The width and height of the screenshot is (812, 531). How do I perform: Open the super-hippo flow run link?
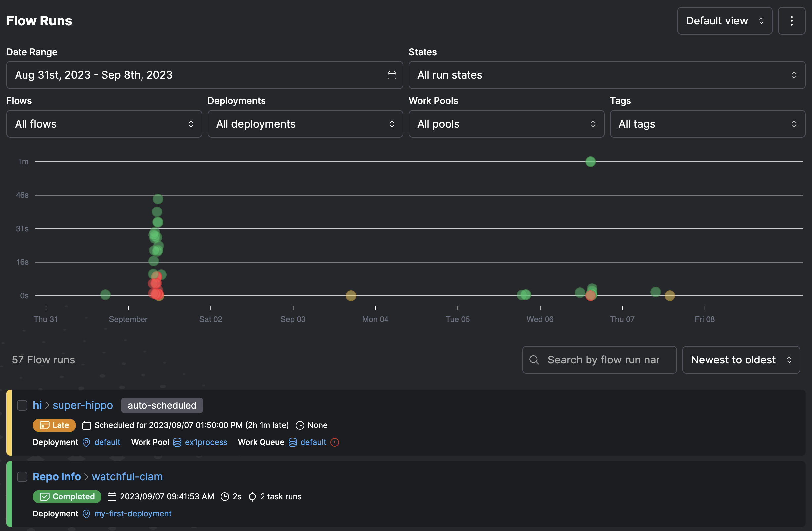(x=83, y=405)
